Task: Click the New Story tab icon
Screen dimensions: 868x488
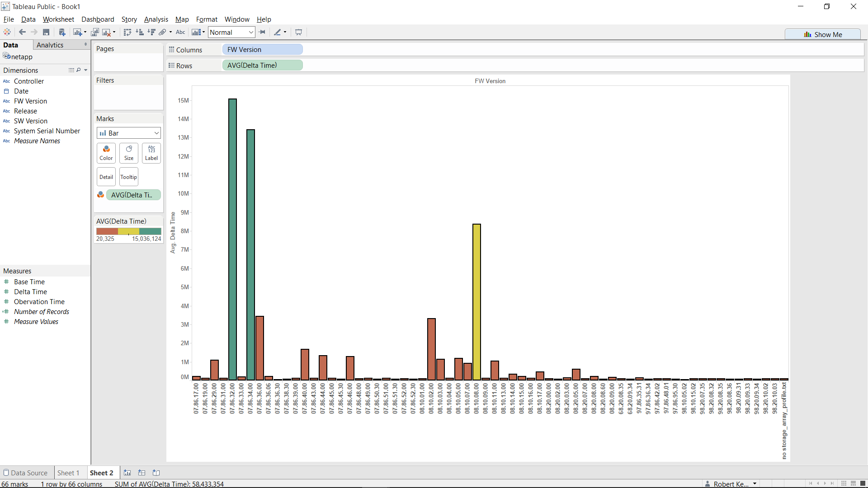Action: click(x=156, y=473)
